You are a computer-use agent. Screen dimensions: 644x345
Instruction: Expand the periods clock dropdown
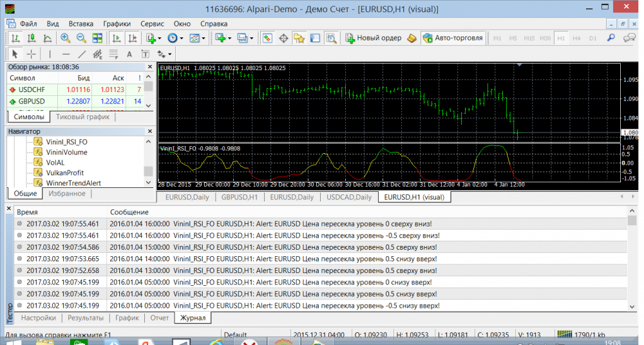tap(182, 38)
